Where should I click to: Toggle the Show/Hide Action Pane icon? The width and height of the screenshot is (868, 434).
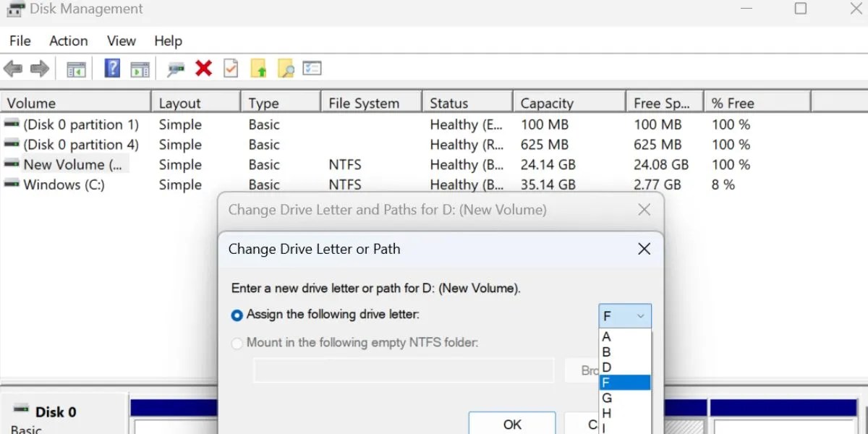140,68
